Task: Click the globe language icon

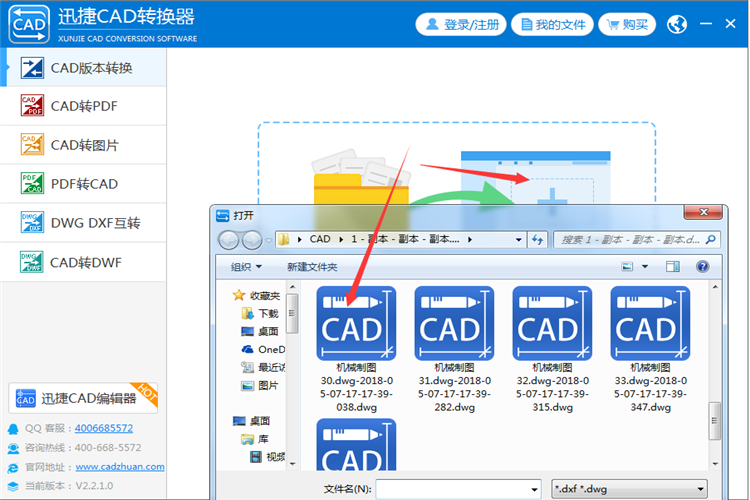Action: (677, 24)
